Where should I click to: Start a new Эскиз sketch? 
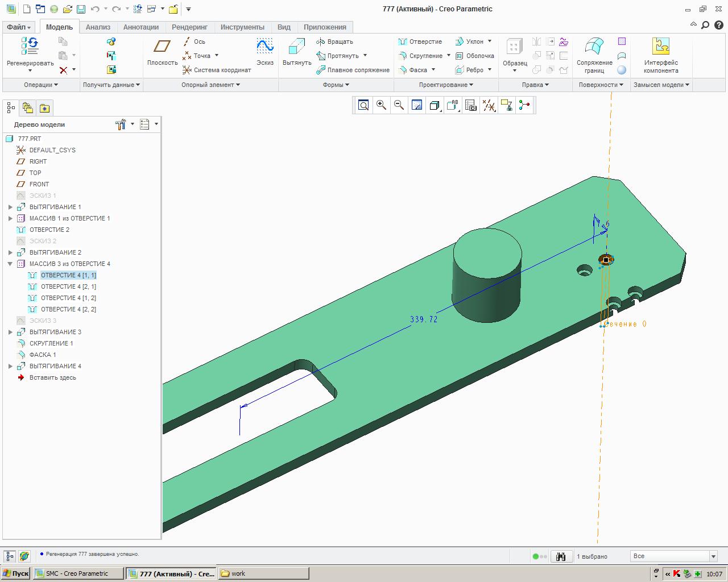tap(265, 45)
